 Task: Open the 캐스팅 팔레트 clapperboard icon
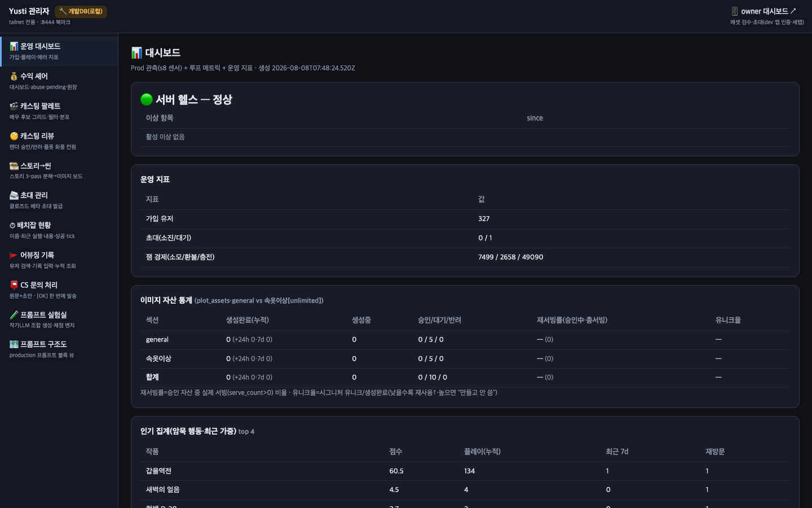coord(14,106)
